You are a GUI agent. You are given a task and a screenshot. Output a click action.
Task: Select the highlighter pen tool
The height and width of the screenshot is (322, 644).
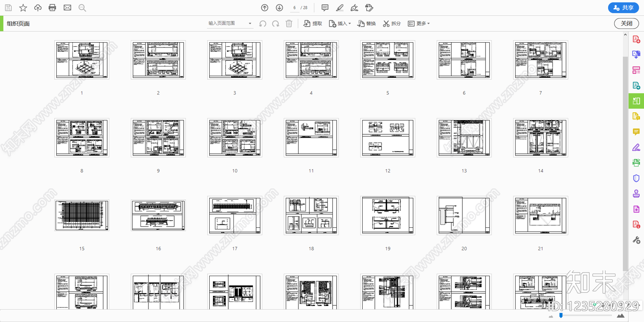[x=340, y=8]
